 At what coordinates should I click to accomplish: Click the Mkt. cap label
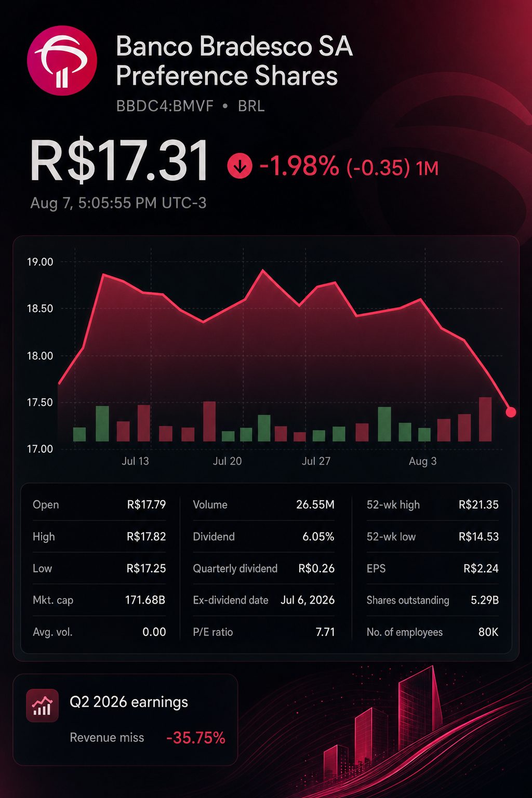coord(53,601)
